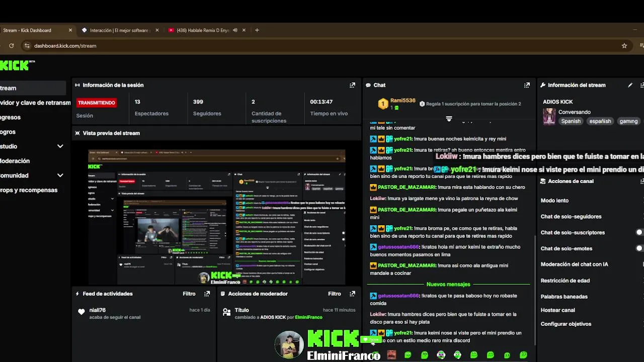Expand the Comunidad sidebar section chevron
The height and width of the screenshot is (362, 644).
(x=60, y=175)
